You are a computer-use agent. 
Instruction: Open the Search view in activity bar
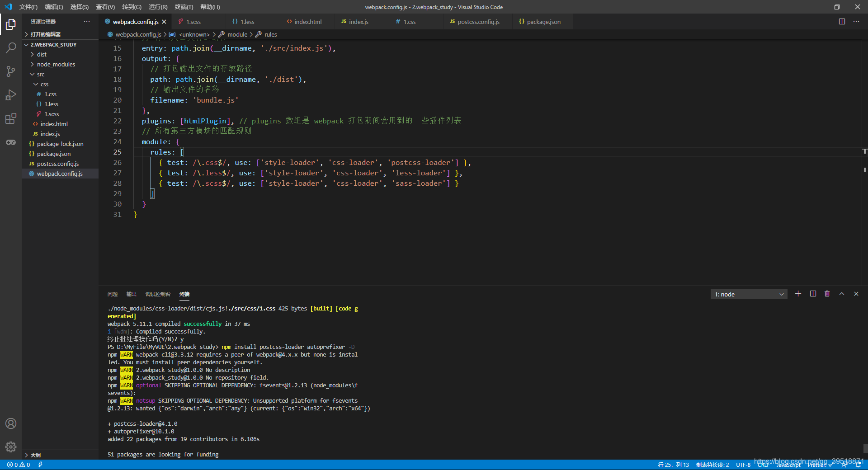[x=11, y=47]
